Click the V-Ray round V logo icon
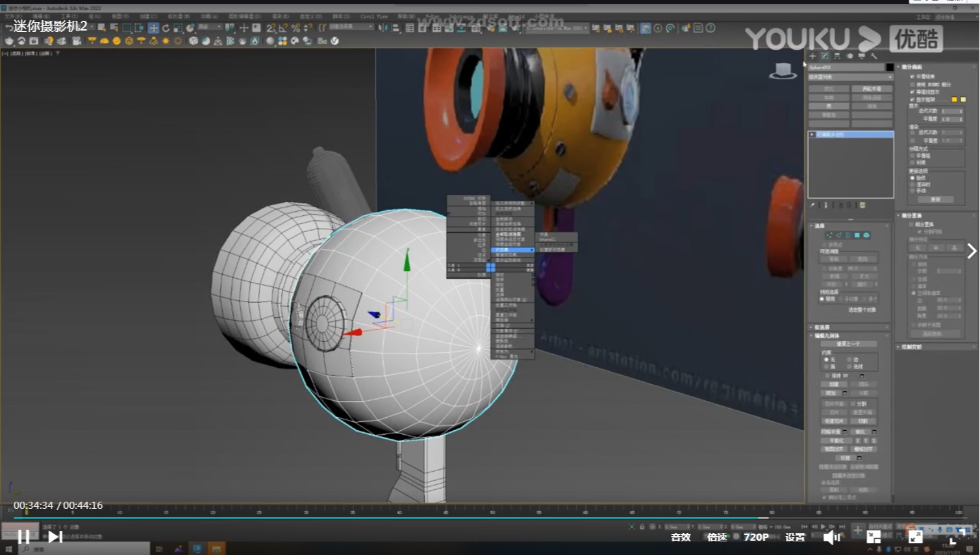Image resolution: width=980 pixels, height=555 pixels. tap(334, 41)
